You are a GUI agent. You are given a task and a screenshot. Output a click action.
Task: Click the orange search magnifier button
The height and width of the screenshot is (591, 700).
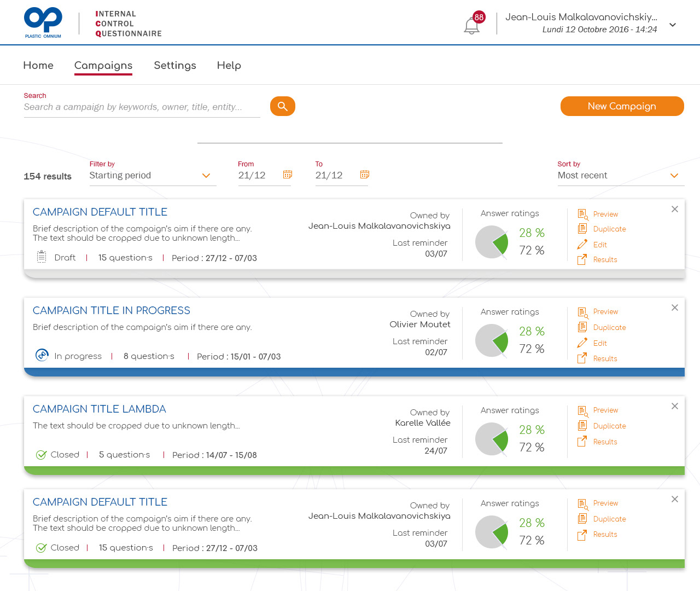pyautogui.click(x=283, y=106)
